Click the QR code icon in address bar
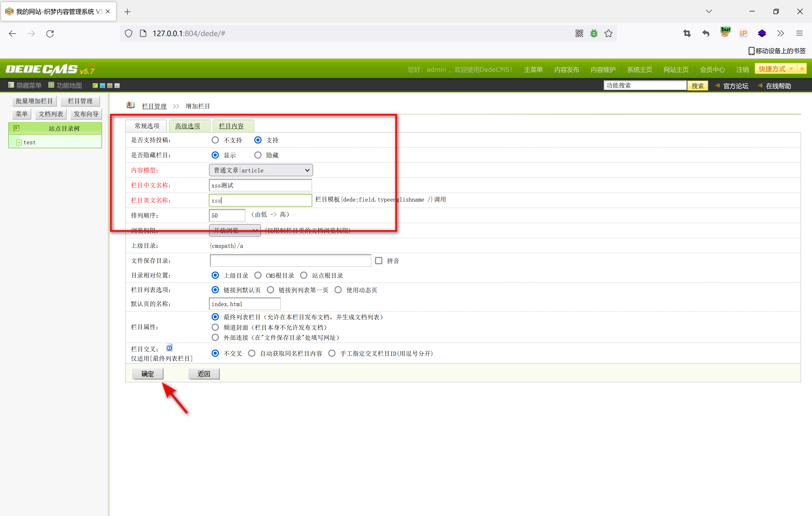The height and width of the screenshot is (516, 812). (x=579, y=33)
